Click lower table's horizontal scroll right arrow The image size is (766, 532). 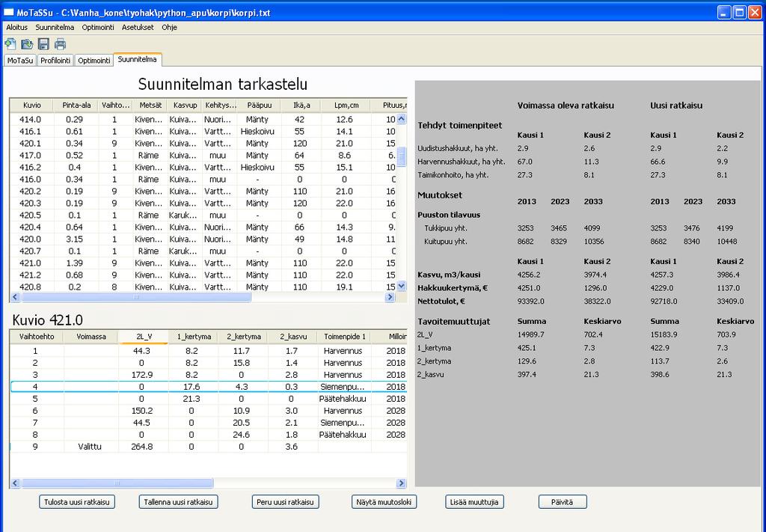(401, 483)
